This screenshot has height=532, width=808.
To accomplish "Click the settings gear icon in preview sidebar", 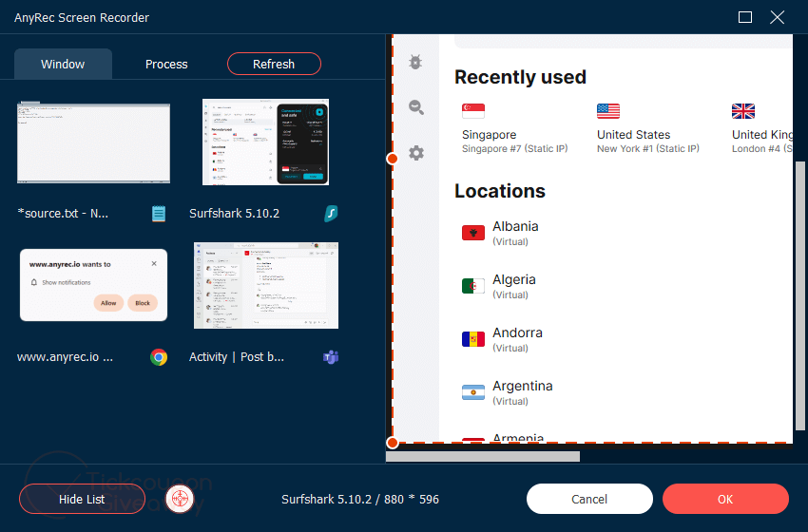I will click(x=416, y=153).
